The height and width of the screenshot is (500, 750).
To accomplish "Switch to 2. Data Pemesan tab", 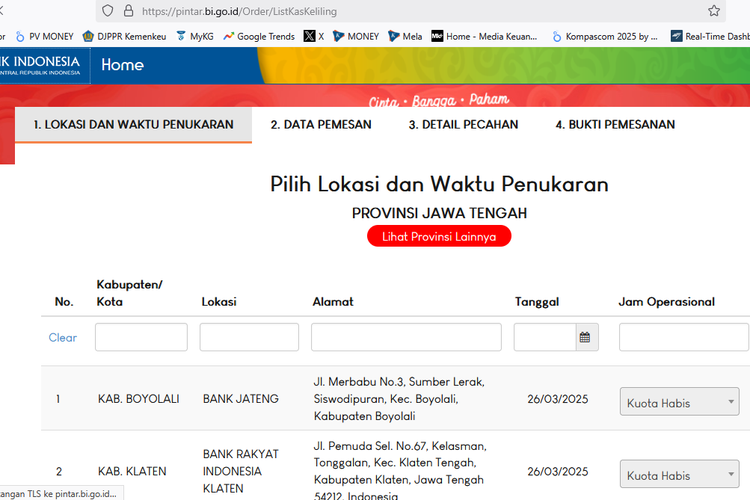I will (x=321, y=125).
